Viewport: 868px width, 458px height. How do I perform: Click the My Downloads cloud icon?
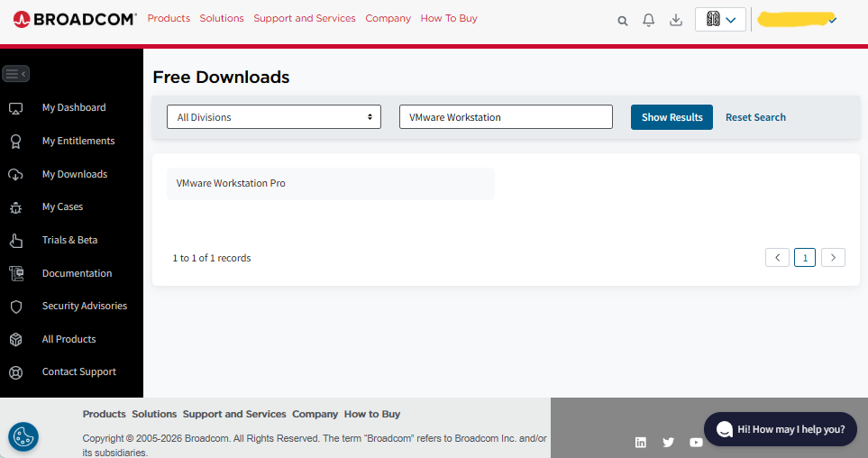pos(16,174)
